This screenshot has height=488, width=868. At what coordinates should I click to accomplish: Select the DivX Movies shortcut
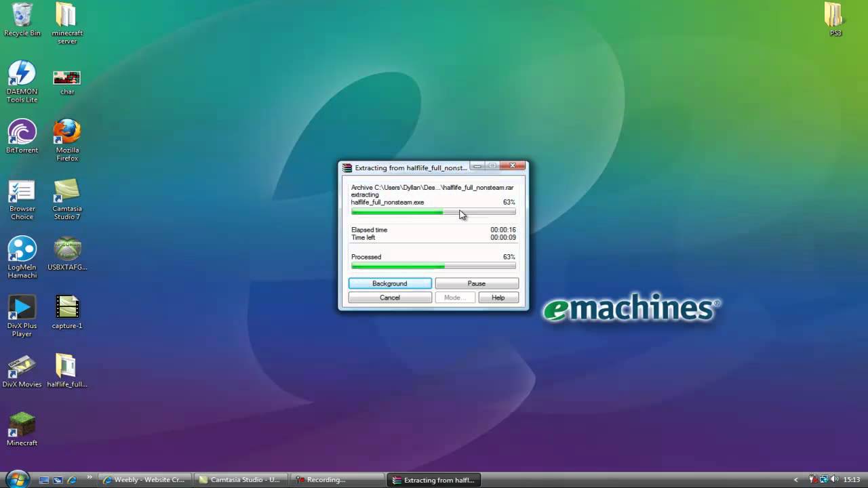22,371
